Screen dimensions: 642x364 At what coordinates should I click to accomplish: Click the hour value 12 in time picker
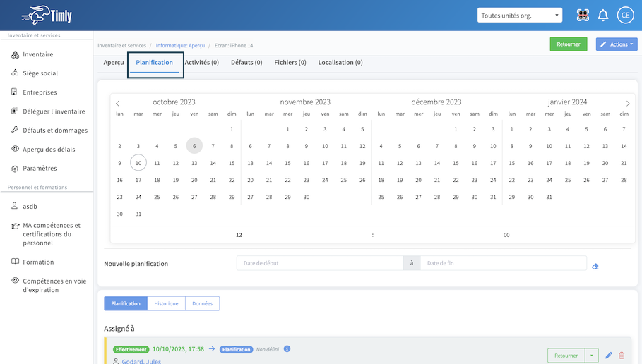click(239, 235)
